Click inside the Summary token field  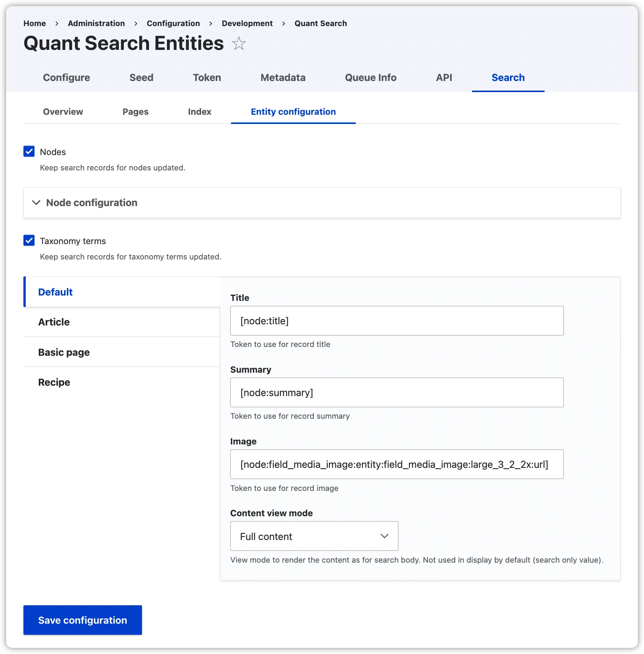coord(396,392)
